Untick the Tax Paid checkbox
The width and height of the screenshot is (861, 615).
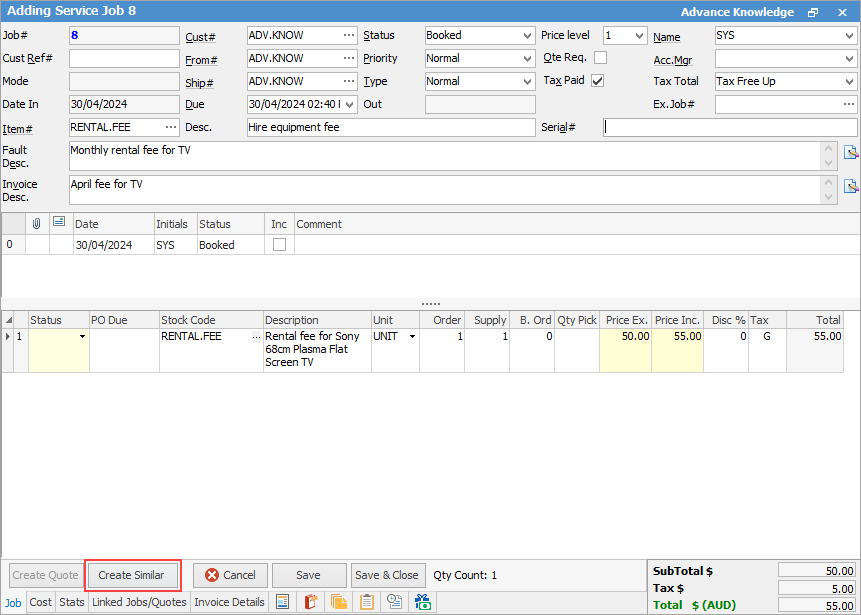coord(598,81)
